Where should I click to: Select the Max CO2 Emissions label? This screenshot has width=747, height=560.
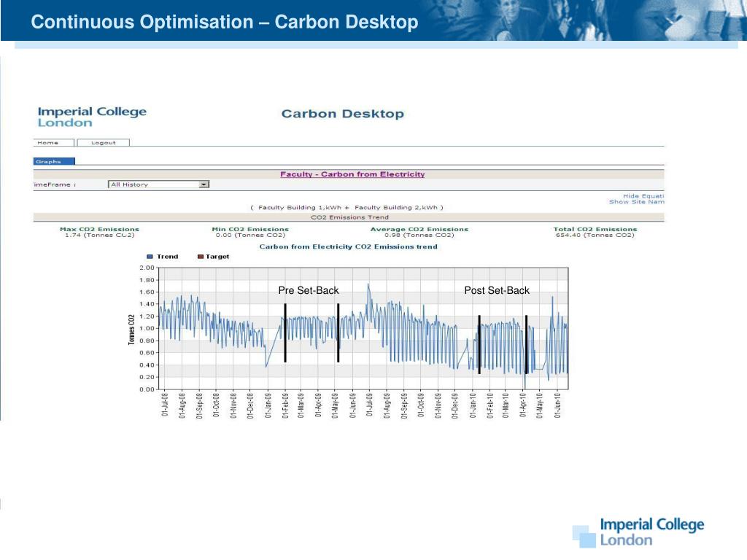click(99, 229)
